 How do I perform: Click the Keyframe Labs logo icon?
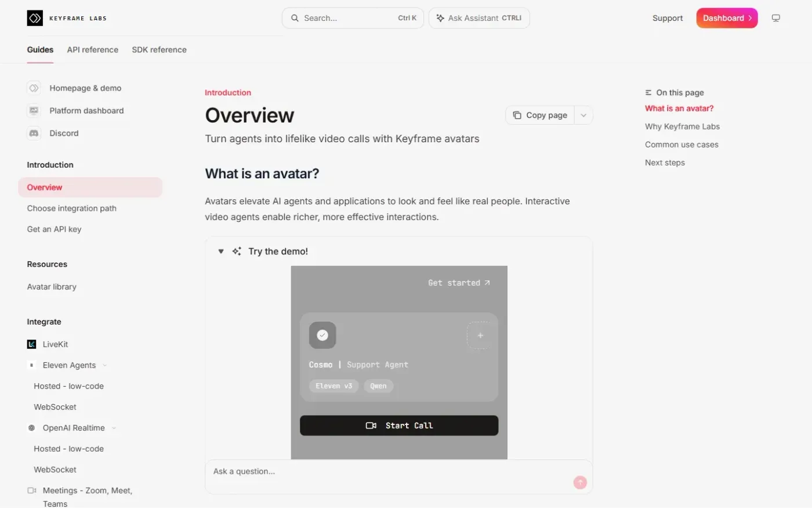[35, 18]
